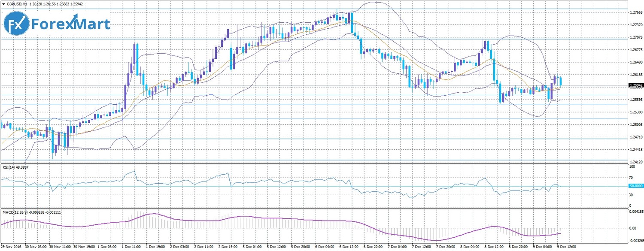
Task: Click the MACD zero level 0.00 label
Action: point(633,228)
